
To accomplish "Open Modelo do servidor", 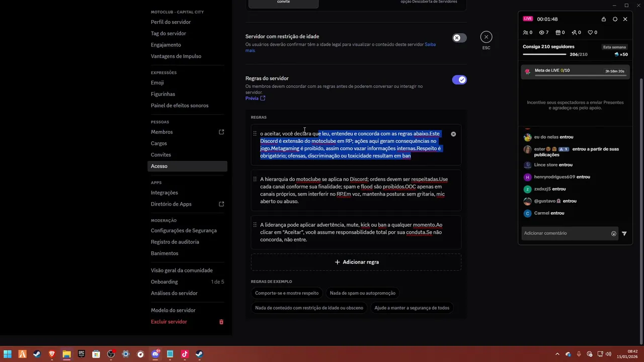I will point(173,310).
